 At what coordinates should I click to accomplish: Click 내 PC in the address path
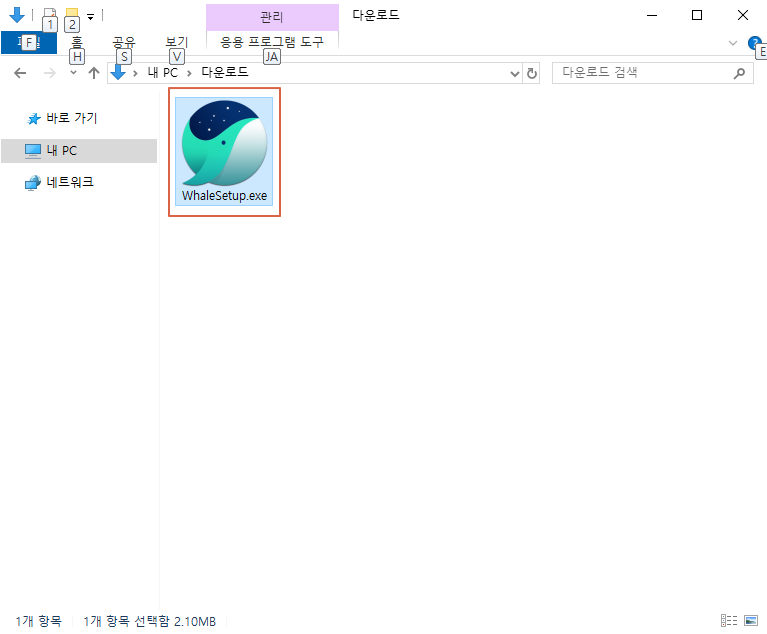point(163,73)
